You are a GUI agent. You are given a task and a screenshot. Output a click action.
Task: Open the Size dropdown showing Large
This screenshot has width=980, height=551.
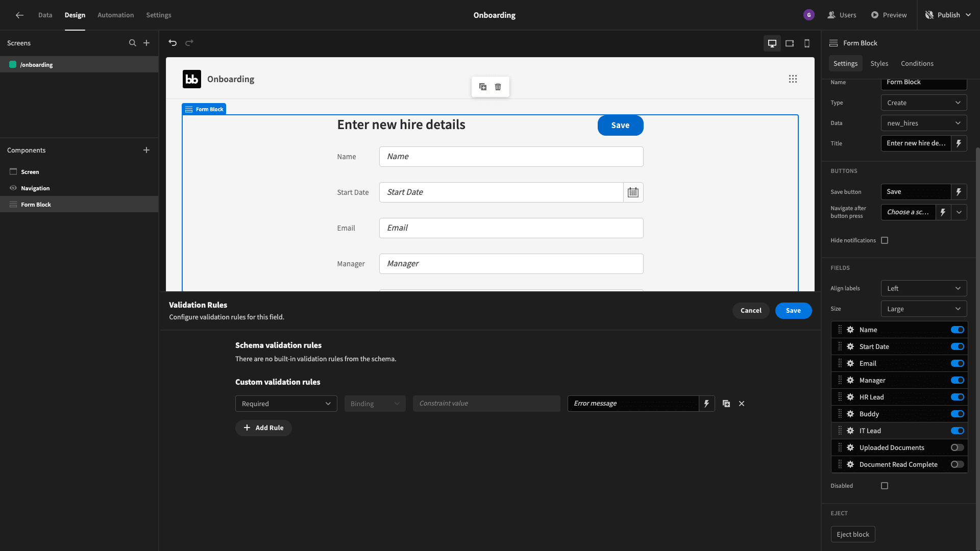tap(924, 309)
